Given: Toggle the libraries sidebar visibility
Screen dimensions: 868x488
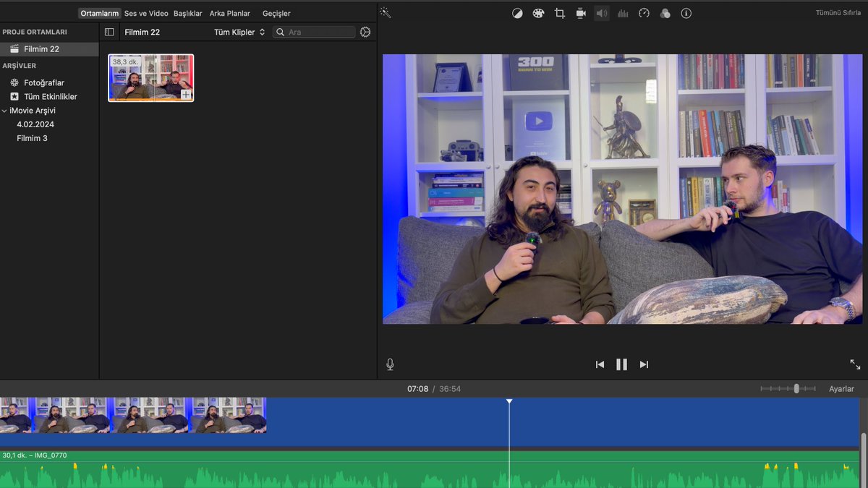Looking at the screenshot, I should coord(109,32).
